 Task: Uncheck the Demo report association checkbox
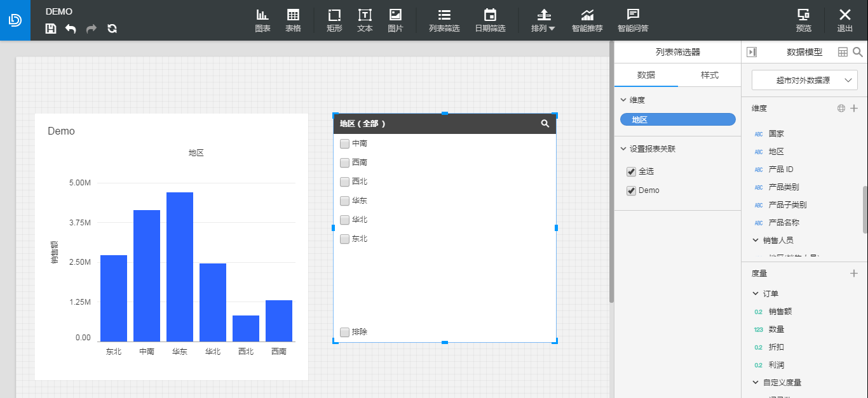click(x=631, y=190)
